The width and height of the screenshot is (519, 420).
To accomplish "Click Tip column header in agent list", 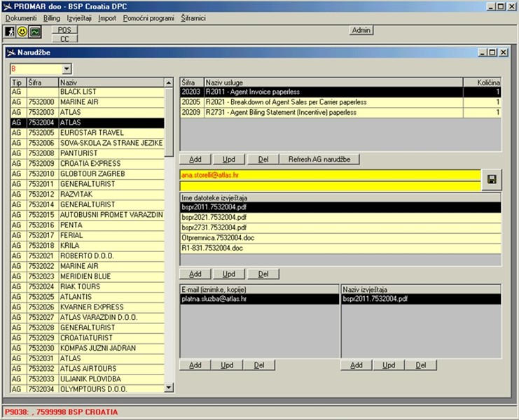I will point(18,83).
